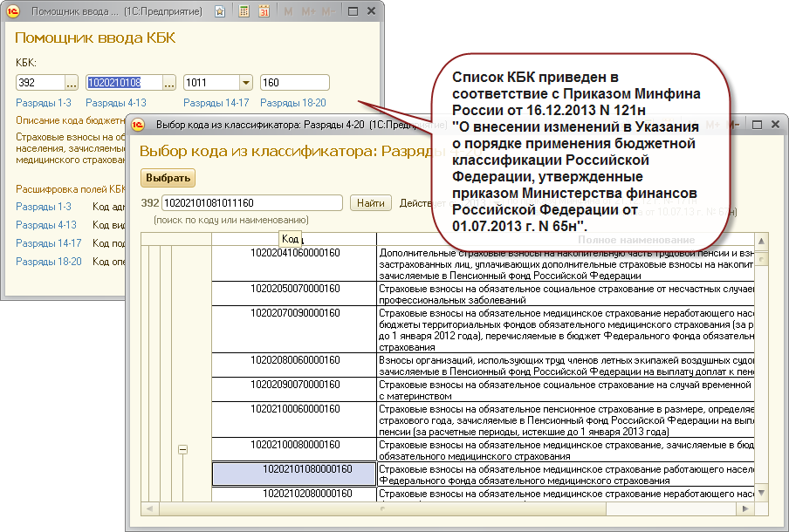Click the 1C logo icon of classifier window
The image size is (789, 532).
click(138, 125)
